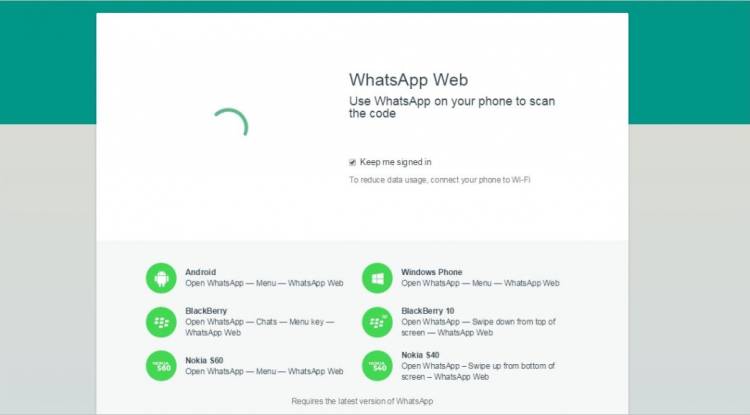Image resolution: width=750 pixels, height=415 pixels.
Task: Click the Keep me signed in label
Action: (396, 162)
